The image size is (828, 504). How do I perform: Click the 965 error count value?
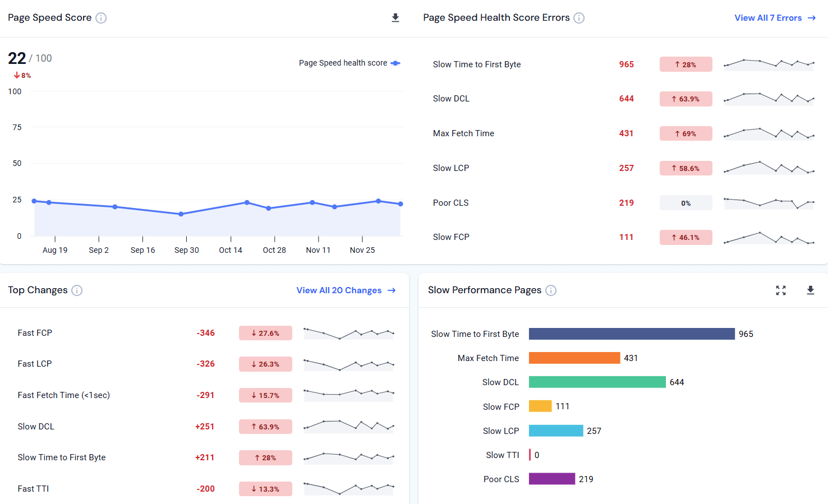627,64
